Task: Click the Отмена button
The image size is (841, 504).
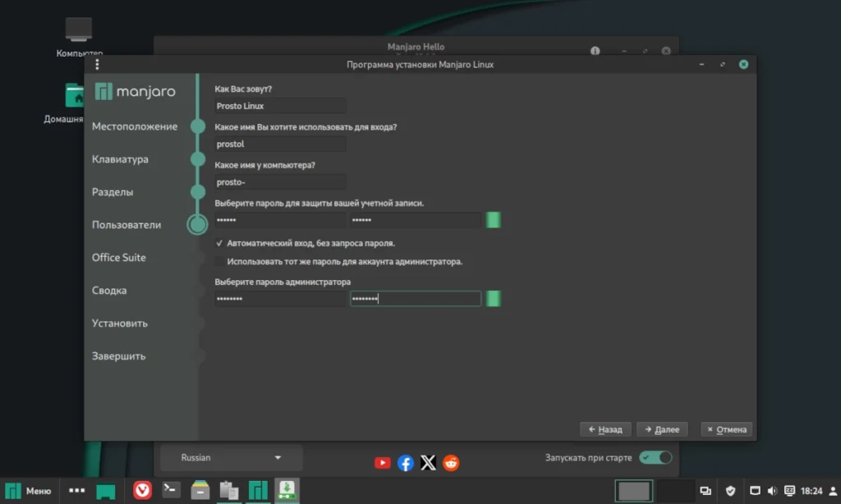Action: pos(727,429)
